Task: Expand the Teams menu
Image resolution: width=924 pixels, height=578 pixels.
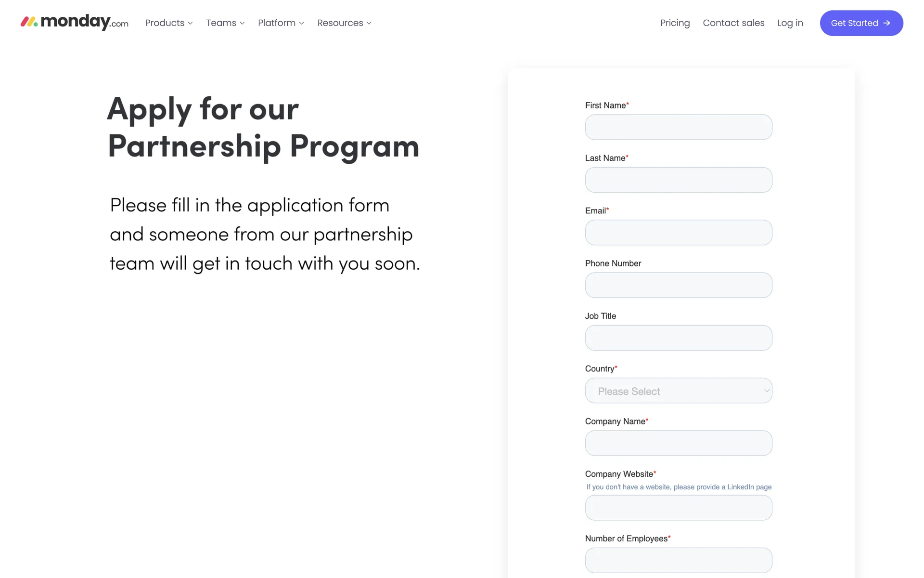Action: pyautogui.click(x=225, y=23)
